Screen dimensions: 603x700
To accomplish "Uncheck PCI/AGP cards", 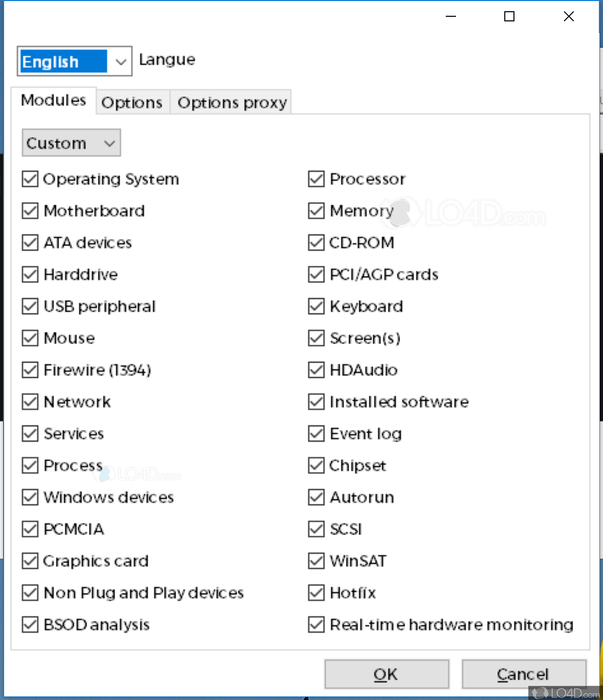I will 315,274.
